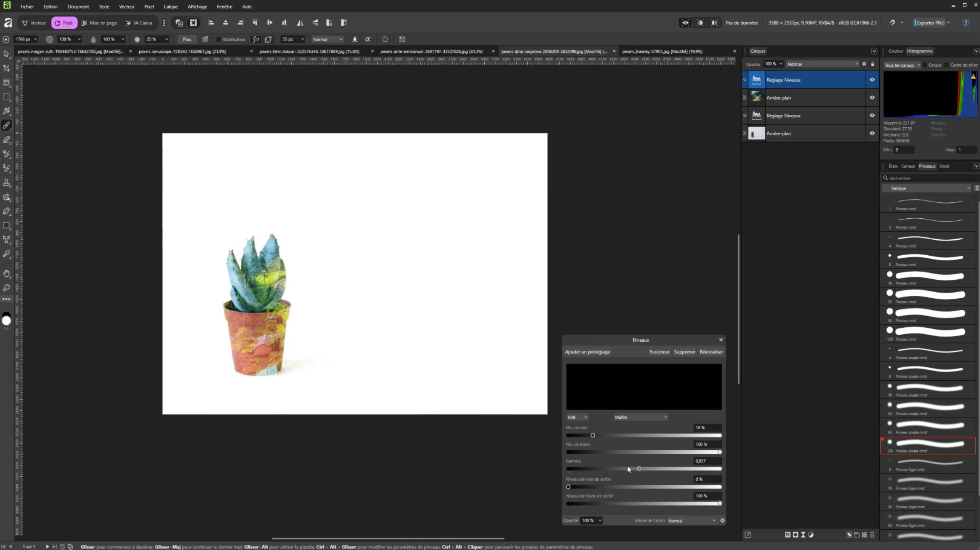Select the Pen tool
This screenshot has height=550, width=980.
click(x=6, y=211)
